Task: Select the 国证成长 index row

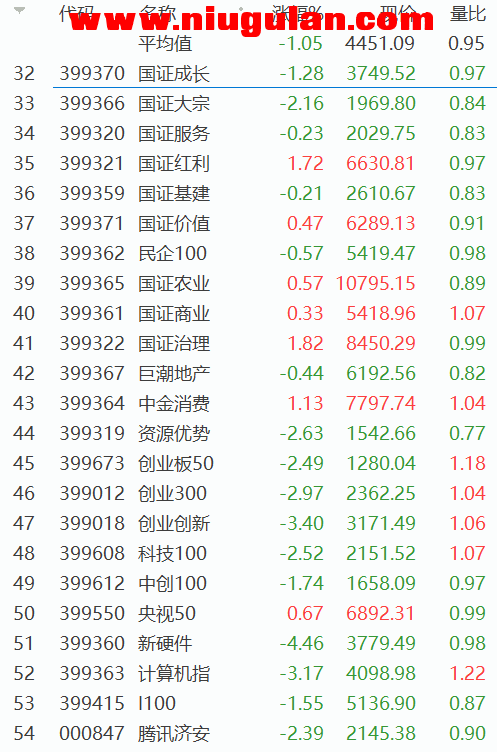Action: click(x=248, y=73)
